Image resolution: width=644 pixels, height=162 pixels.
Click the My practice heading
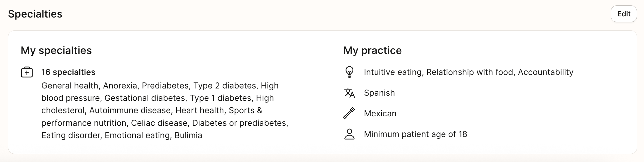[x=372, y=50]
